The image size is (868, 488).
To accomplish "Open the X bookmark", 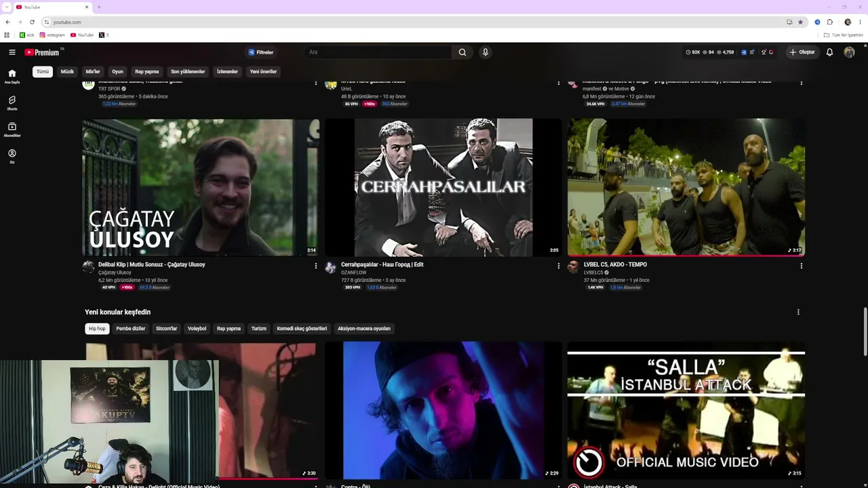I will pyautogui.click(x=104, y=35).
